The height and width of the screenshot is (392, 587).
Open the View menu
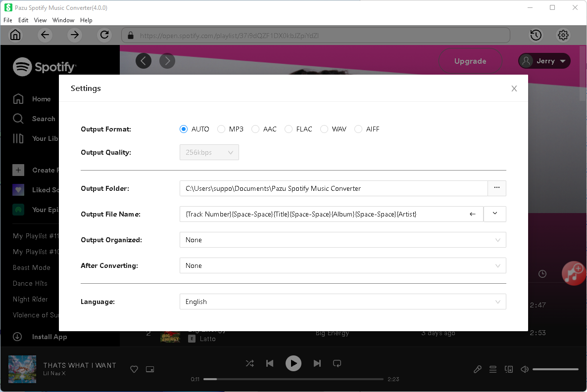tap(40, 20)
